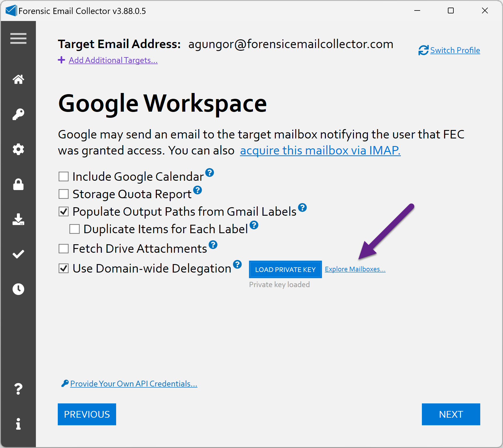The image size is (503, 448).
Task: Open acquire this mailbox via IMAP link
Action: pyautogui.click(x=320, y=150)
